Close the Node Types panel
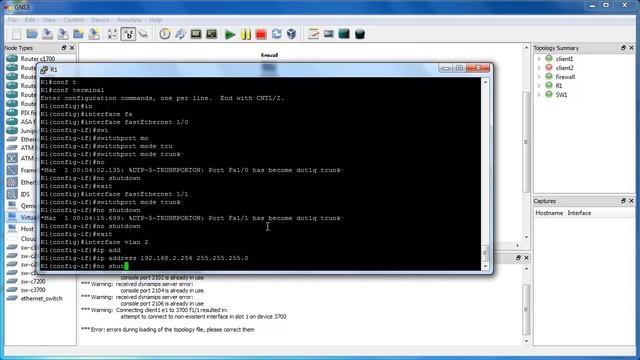 coord(72,48)
